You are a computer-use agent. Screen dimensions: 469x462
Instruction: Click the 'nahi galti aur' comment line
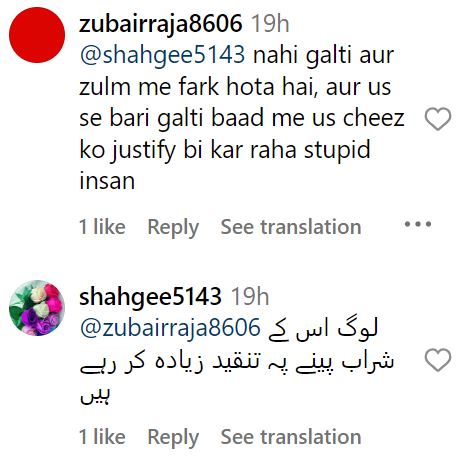(323, 55)
